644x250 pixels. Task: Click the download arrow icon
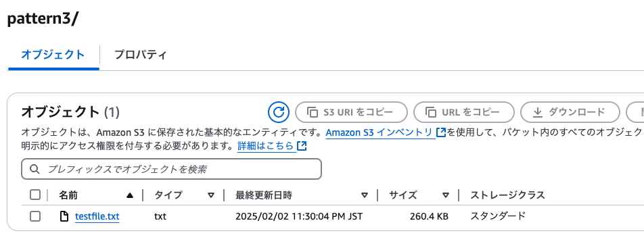(538, 112)
